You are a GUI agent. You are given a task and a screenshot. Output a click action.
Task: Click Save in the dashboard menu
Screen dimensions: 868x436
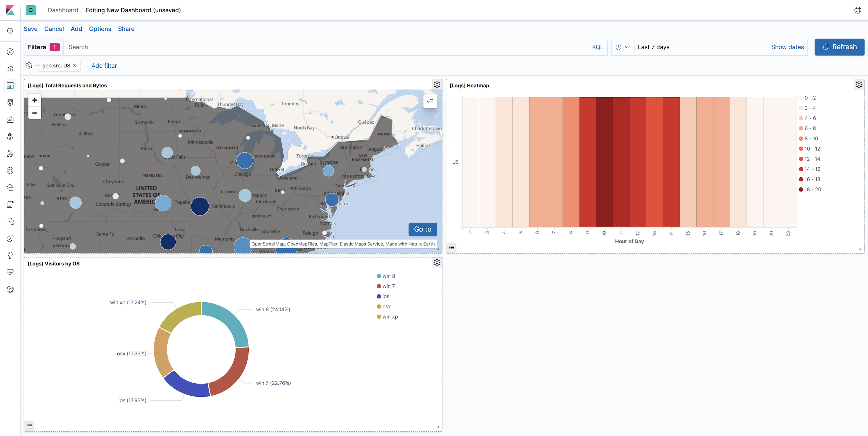[30, 29]
